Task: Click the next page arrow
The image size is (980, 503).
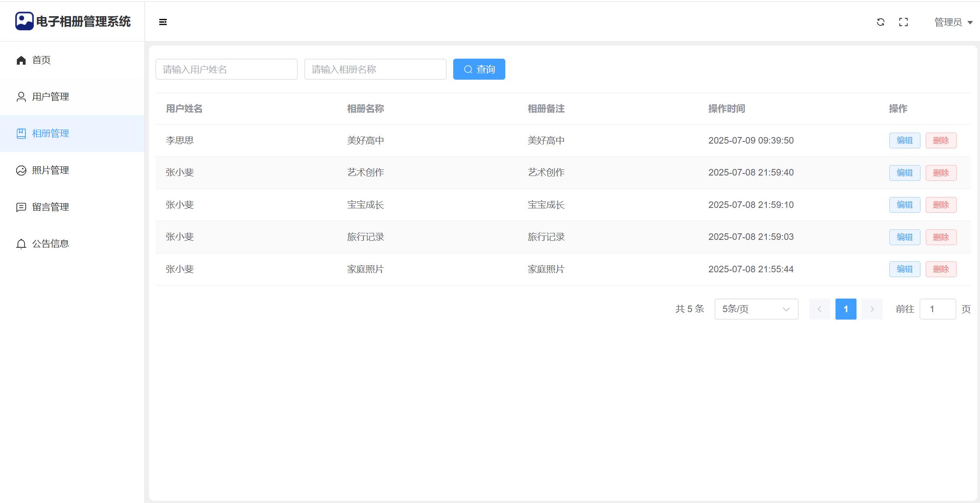Action: coord(872,309)
